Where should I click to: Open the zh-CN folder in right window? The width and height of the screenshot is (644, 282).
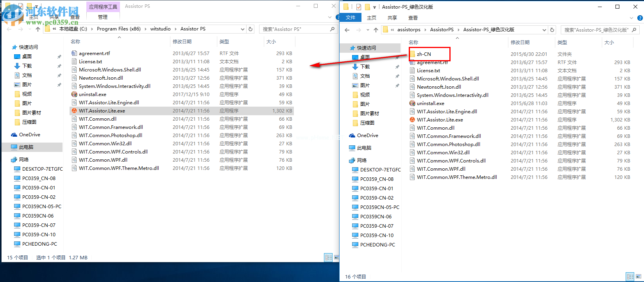click(x=424, y=54)
